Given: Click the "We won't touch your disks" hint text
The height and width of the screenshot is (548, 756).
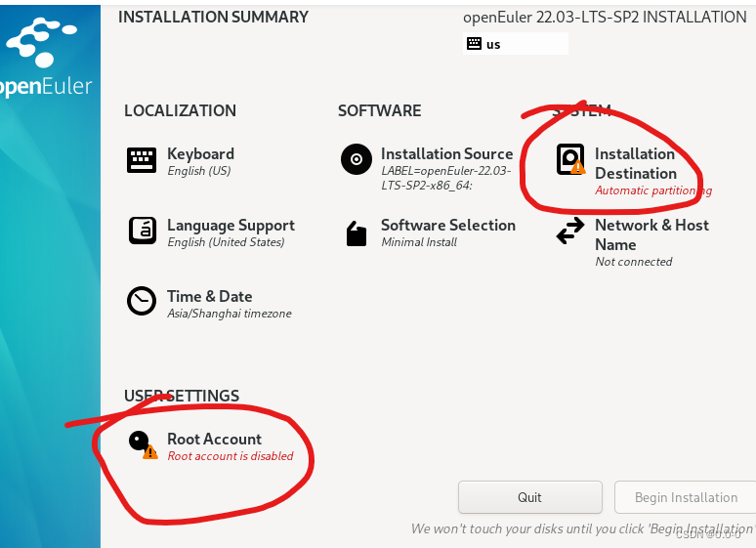Looking at the screenshot, I should click(x=583, y=528).
